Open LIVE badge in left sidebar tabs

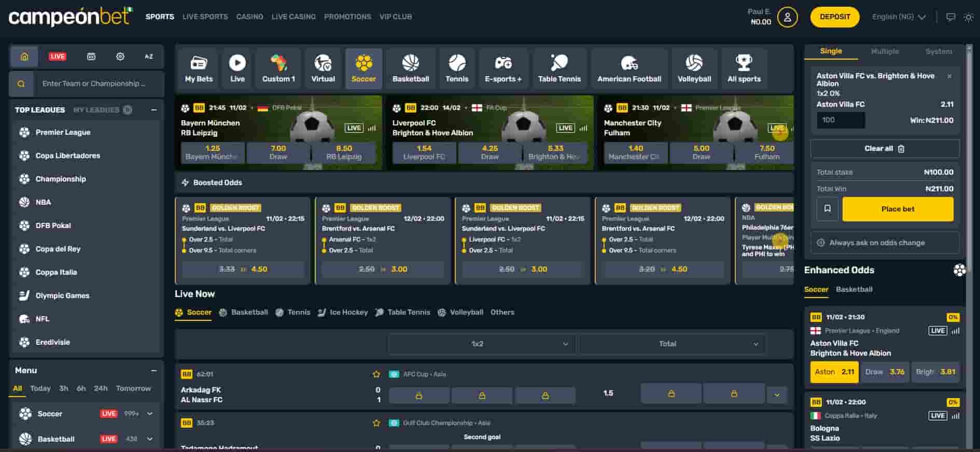click(x=58, y=56)
